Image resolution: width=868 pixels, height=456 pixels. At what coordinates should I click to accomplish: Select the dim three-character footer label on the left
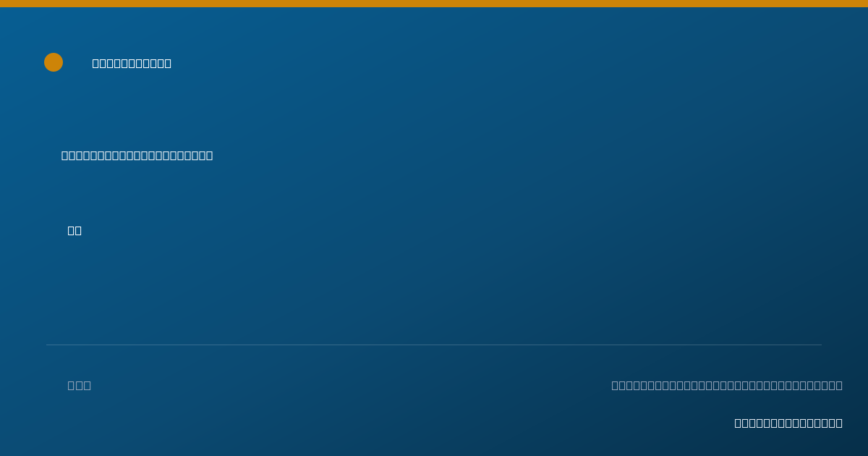pyautogui.click(x=80, y=385)
